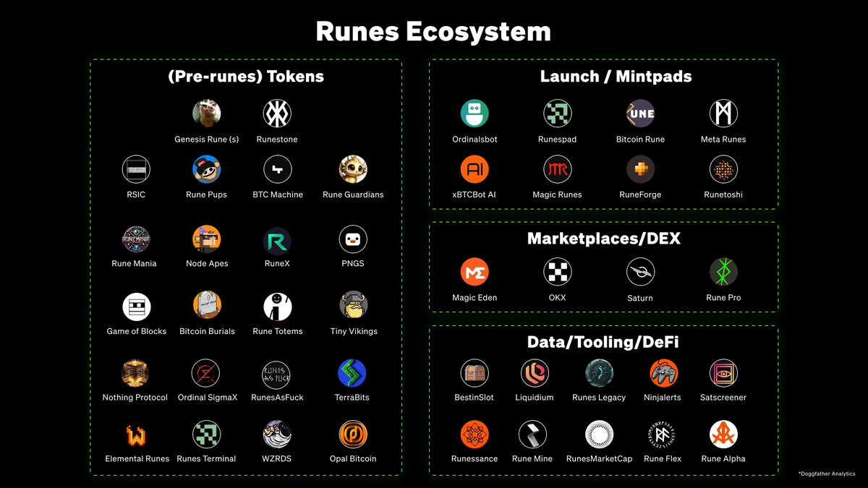This screenshot has width=868, height=488.
Task: Select the Runes Terminal icon
Action: [207, 435]
